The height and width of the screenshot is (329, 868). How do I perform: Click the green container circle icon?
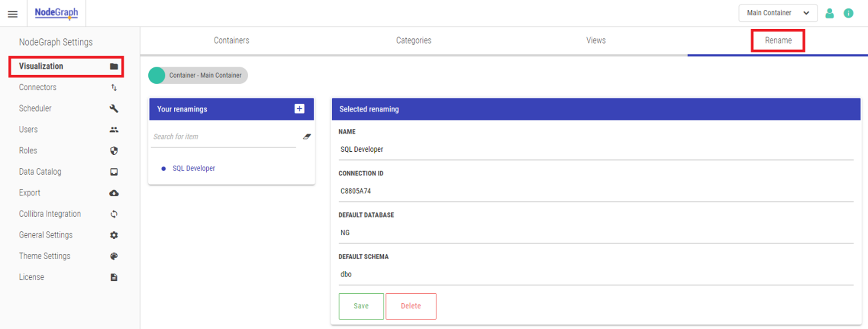[x=157, y=75]
